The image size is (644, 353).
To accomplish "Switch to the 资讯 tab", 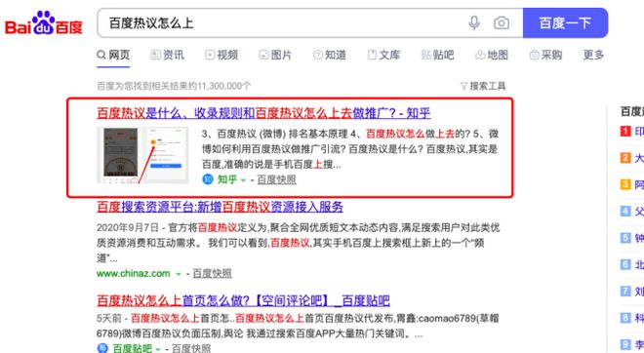I will click(168, 55).
